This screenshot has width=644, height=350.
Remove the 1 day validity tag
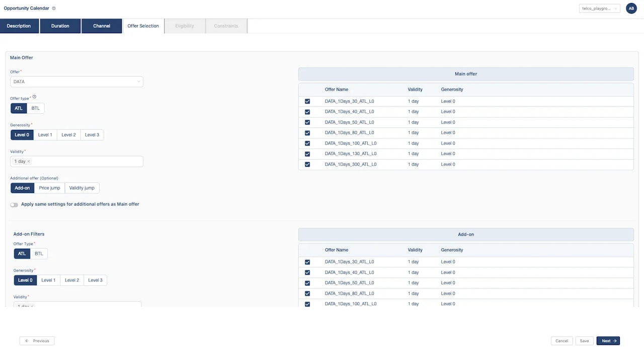click(29, 162)
